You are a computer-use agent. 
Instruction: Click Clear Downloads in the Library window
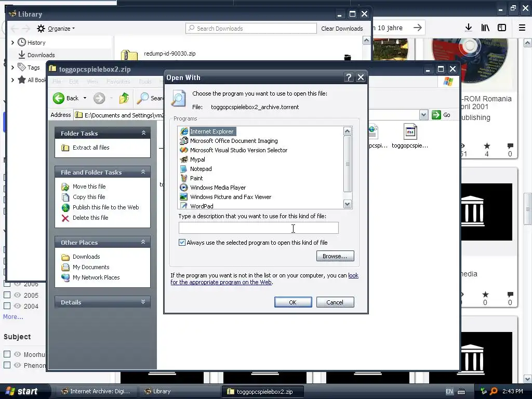(x=342, y=29)
